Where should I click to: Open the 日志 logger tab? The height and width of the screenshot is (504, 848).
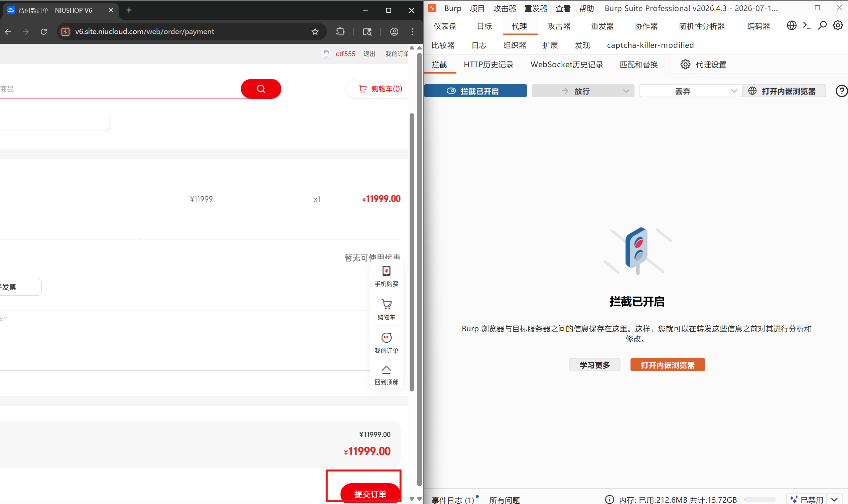(x=479, y=45)
